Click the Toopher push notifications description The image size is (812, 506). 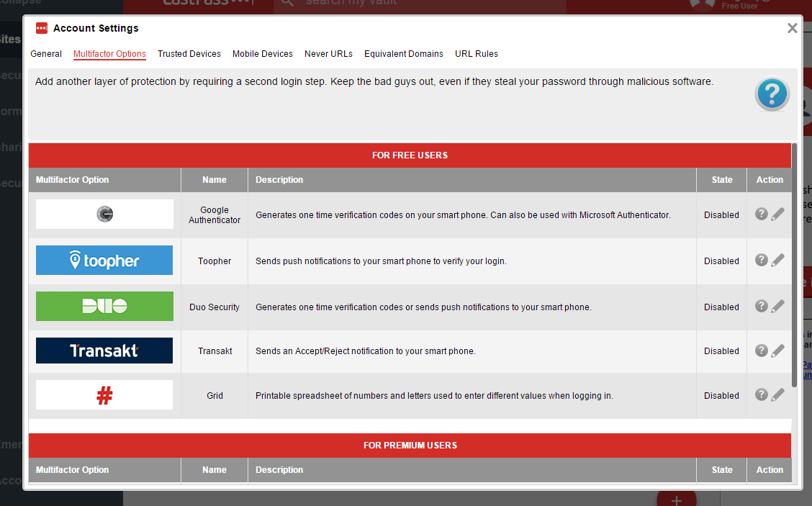381,261
